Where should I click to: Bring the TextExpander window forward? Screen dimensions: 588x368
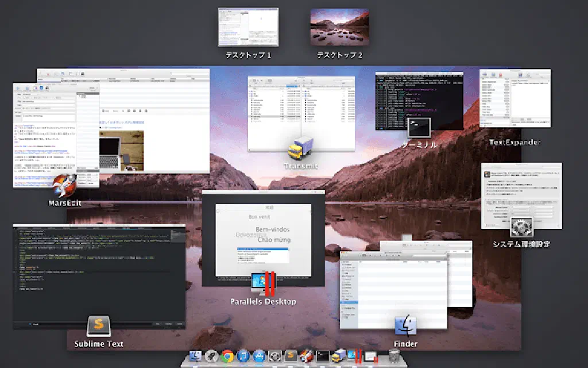[x=515, y=97]
